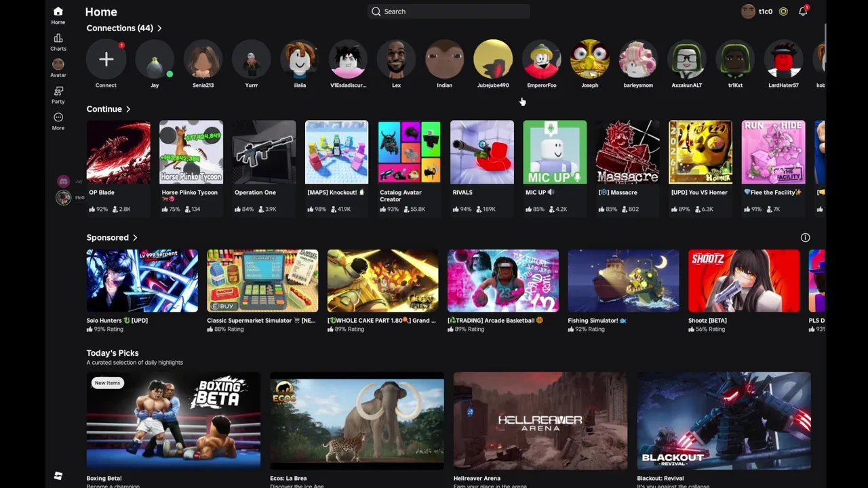This screenshot has width=868, height=488.
Task: Click the Operation One title text
Action: click(255, 192)
